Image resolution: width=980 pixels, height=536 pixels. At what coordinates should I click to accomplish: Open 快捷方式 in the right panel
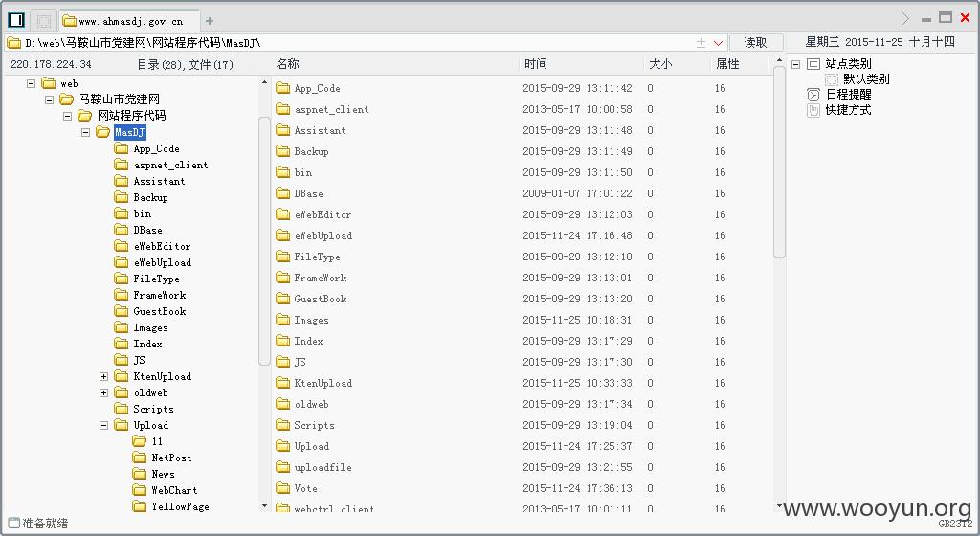(x=848, y=110)
